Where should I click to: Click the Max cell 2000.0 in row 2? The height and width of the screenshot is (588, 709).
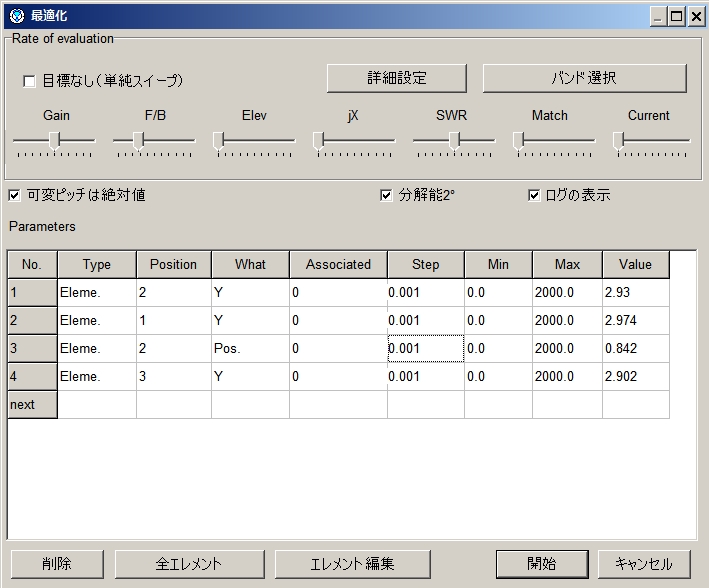(567, 321)
